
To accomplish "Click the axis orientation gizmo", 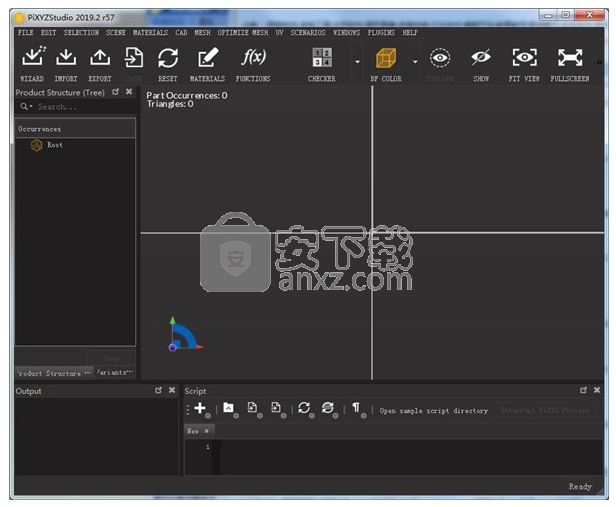I will (x=186, y=335).
